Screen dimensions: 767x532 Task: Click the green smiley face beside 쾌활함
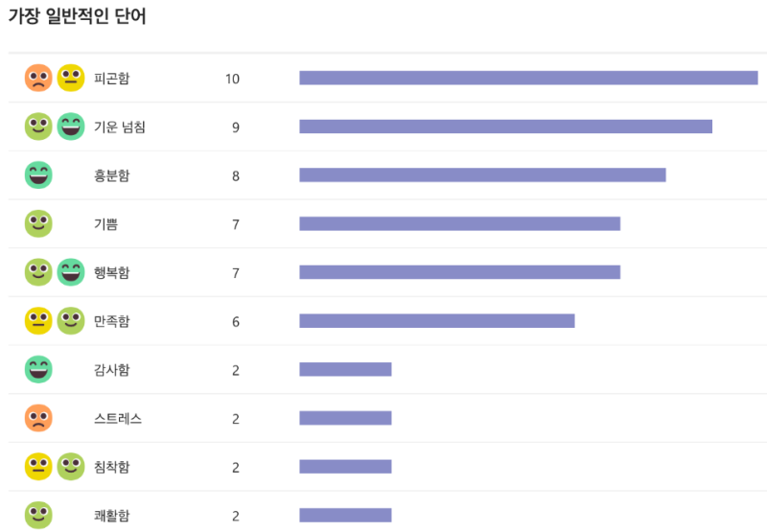pyautogui.click(x=38, y=516)
